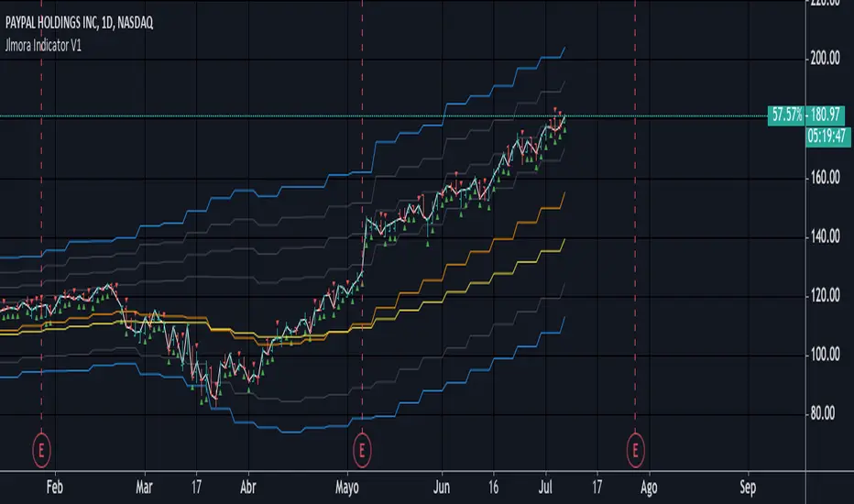Click the Feb label on the time axis

pyautogui.click(x=56, y=487)
